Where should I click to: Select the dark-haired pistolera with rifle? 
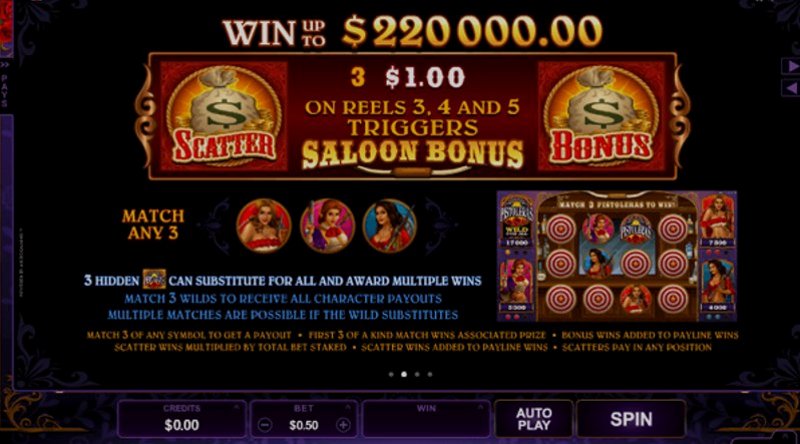pos(389,226)
